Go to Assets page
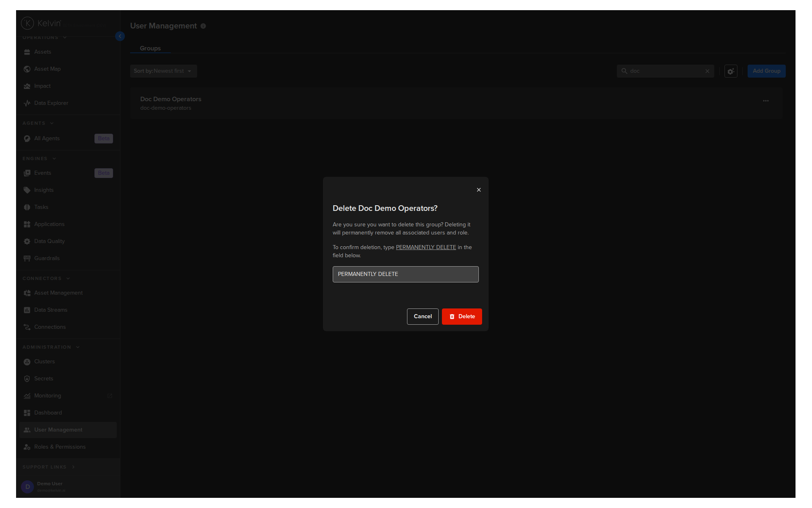This screenshot has height=508, width=812. tap(68, 52)
